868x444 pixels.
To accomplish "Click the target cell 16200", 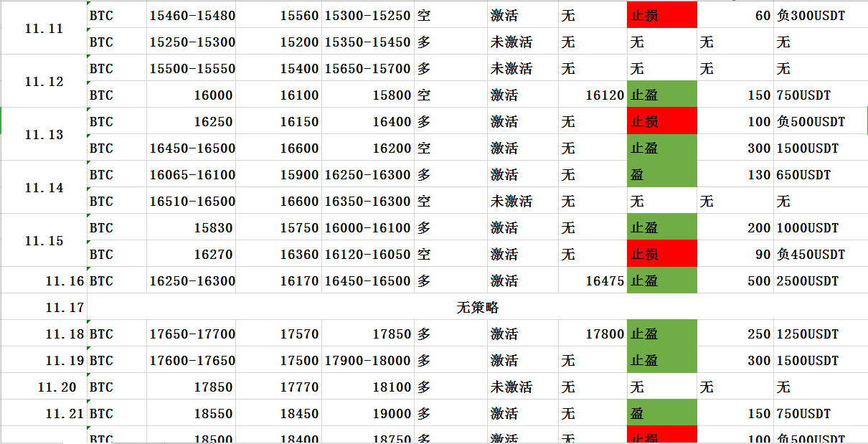I will (x=368, y=148).
